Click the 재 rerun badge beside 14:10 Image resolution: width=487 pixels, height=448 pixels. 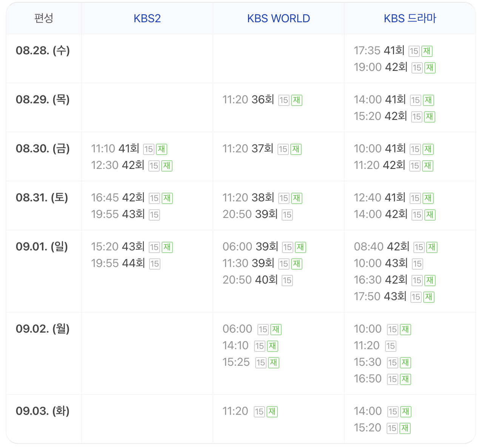[273, 346]
